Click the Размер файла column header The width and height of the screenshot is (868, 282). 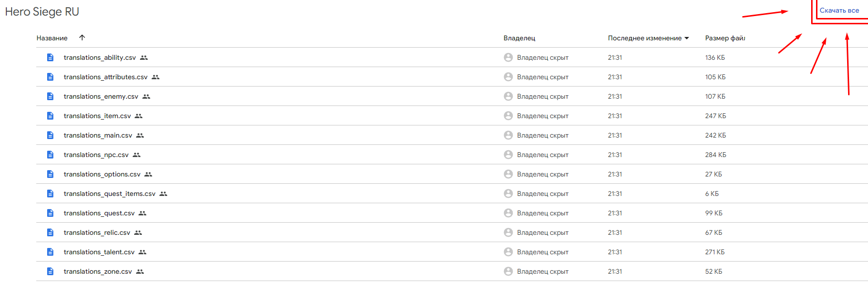point(725,38)
